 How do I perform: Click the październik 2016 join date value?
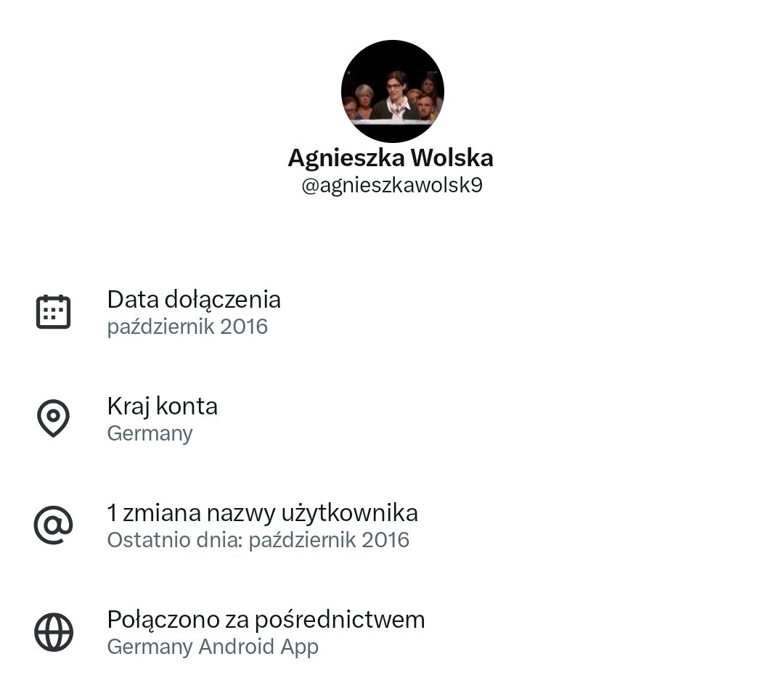tap(187, 327)
